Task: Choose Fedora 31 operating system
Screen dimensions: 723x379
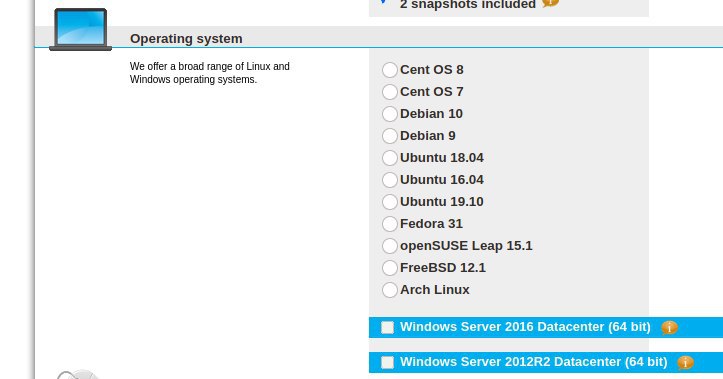Action: point(390,224)
